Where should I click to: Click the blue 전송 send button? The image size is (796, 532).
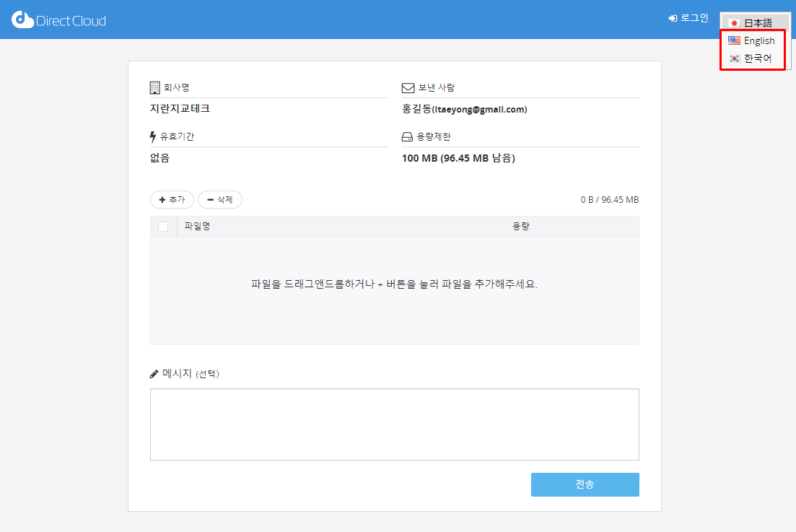coord(585,484)
